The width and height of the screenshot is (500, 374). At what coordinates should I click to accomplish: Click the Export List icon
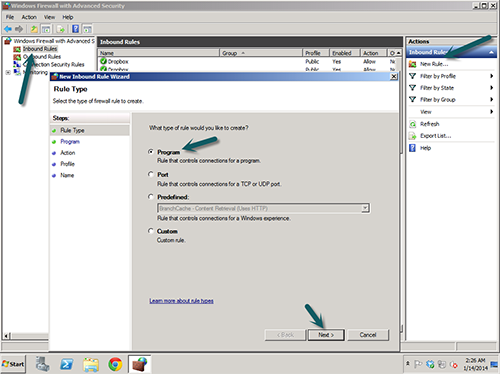[x=413, y=136]
